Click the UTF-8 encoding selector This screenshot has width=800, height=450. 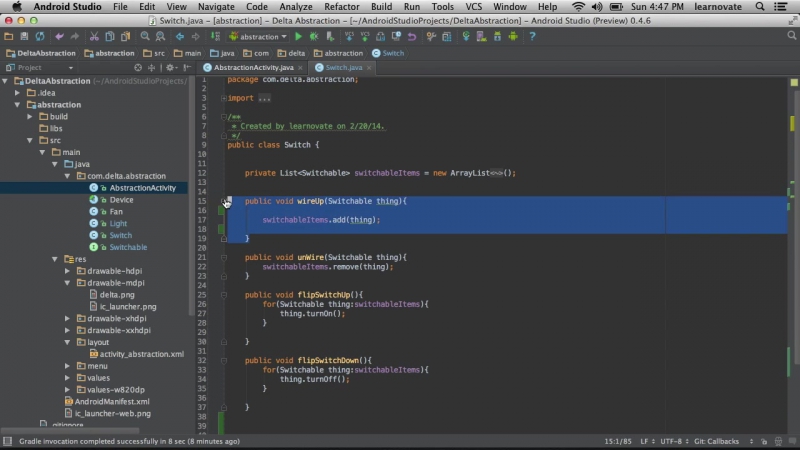coord(674,441)
